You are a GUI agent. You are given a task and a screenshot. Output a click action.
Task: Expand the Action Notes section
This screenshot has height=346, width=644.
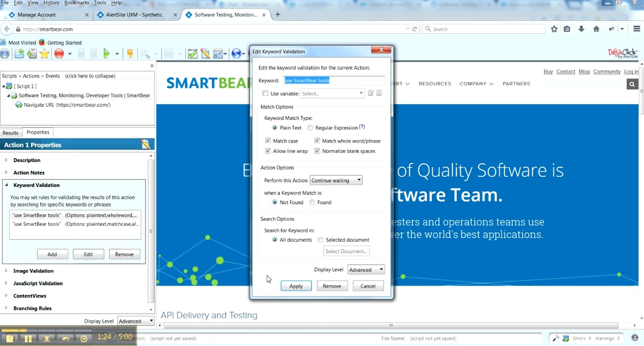point(7,173)
